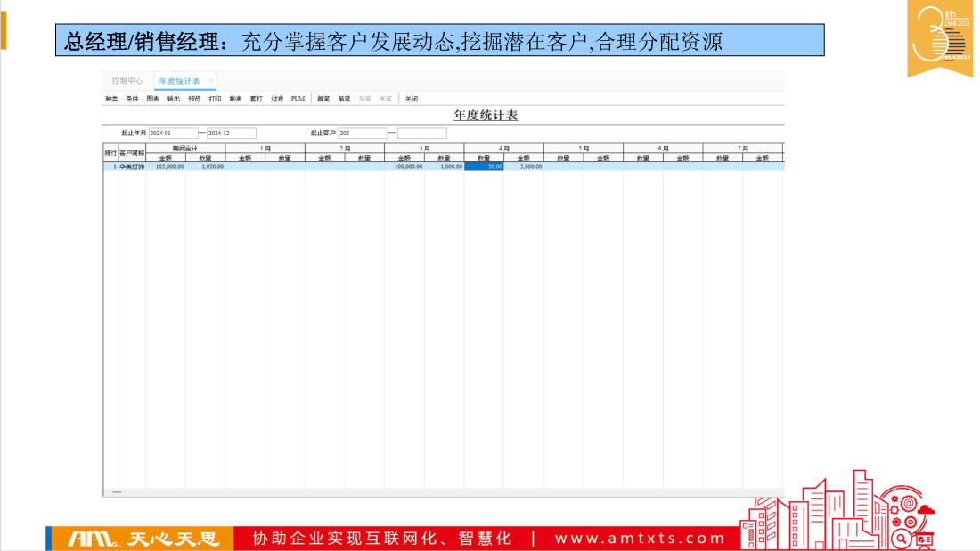The height and width of the screenshot is (551, 980).
Task: Click the 种类 toolbar button
Action: coord(111,99)
